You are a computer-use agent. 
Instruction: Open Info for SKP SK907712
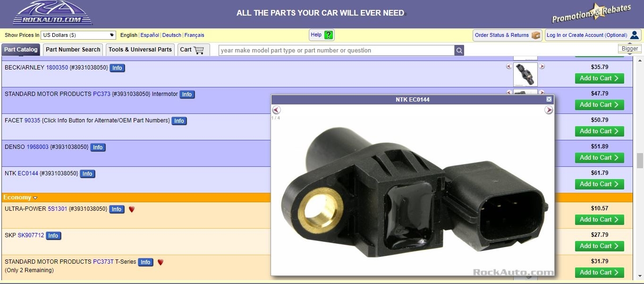coord(53,236)
